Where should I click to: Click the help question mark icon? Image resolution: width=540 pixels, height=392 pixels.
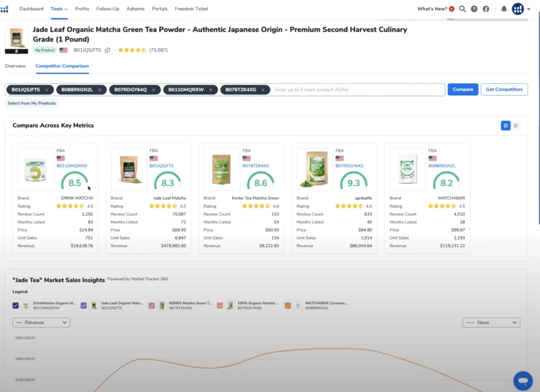[x=474, y=9]
